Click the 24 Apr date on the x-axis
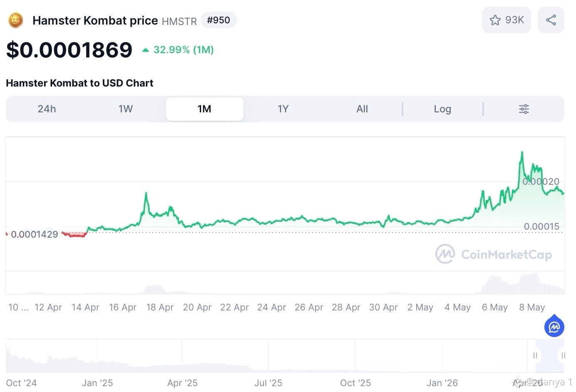The width and height of the screenshot is (576, 392). [x=271, y=308]
